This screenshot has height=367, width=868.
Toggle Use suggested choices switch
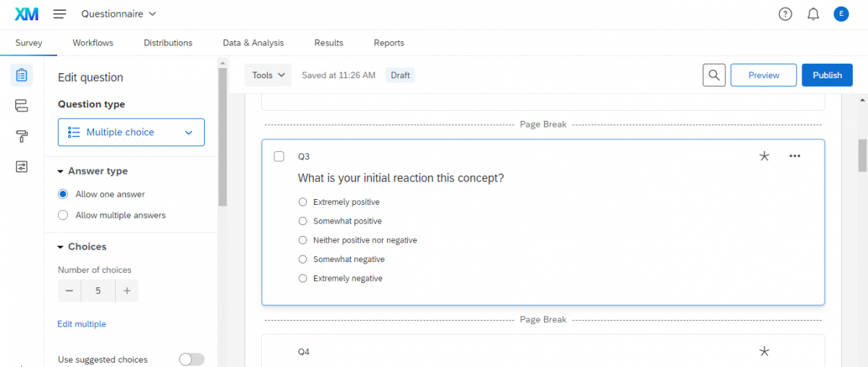(192, 360)
